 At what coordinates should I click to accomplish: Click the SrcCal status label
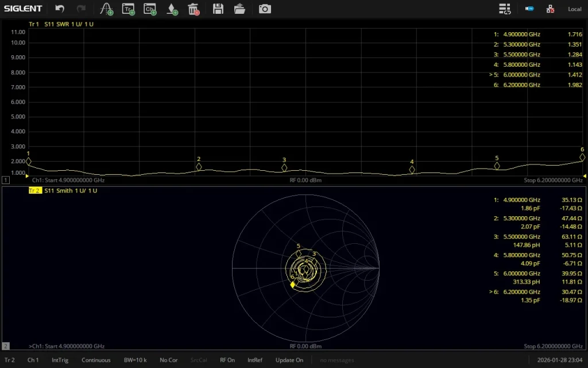tap(199, 360)
